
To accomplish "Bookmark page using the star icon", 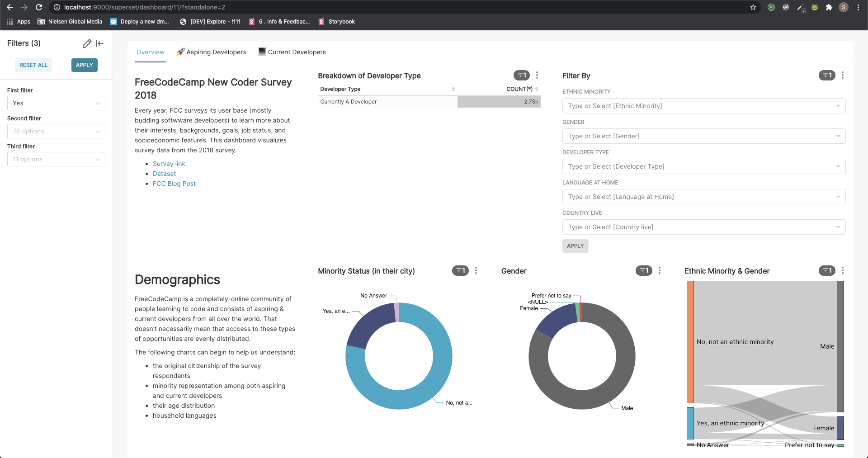I will coord(753,7).
